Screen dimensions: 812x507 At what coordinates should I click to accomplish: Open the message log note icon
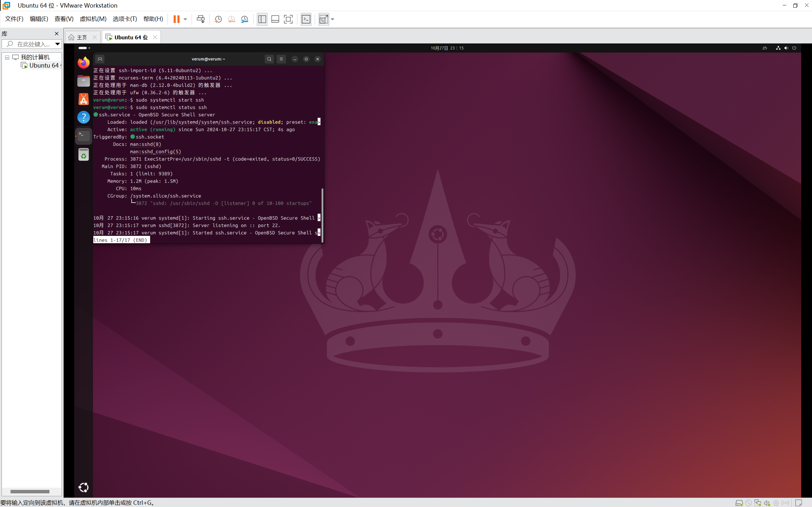point(799,503)
